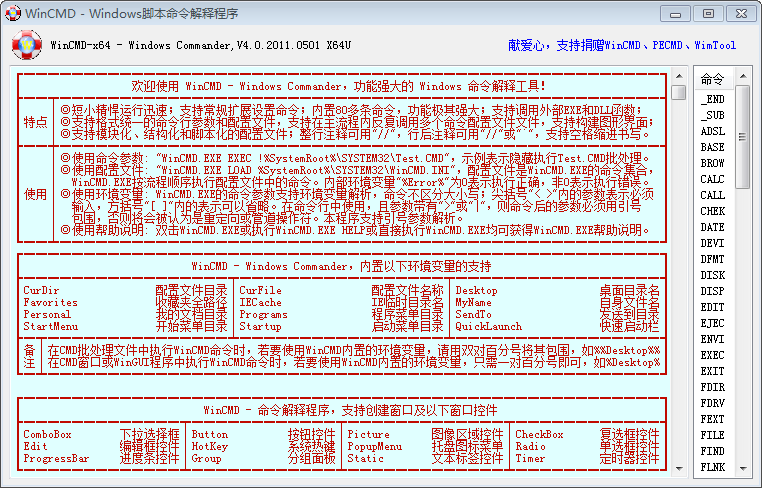This screenshot has width=762, height=488.
Task: Click the WinCMD lifebuoy logo icon
Action: coord(28,45)
